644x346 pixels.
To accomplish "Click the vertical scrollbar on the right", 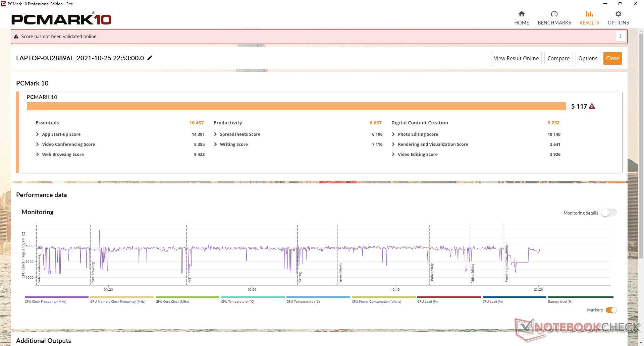I will (641, 144).
